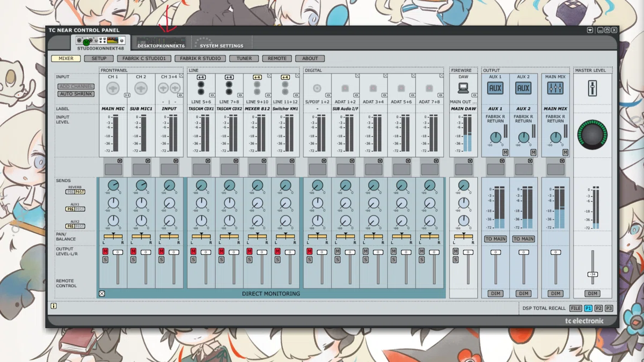This screenshot has width=644, height=362.
Task: Solo the MIXER 812 channel
Action: [x=249, y=260]
